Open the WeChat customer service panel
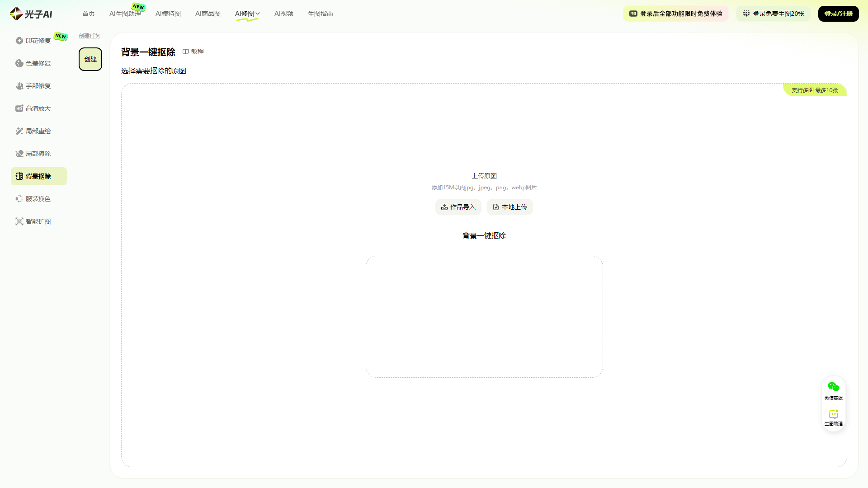Screen dimensions: 868x488 (834, 389)
